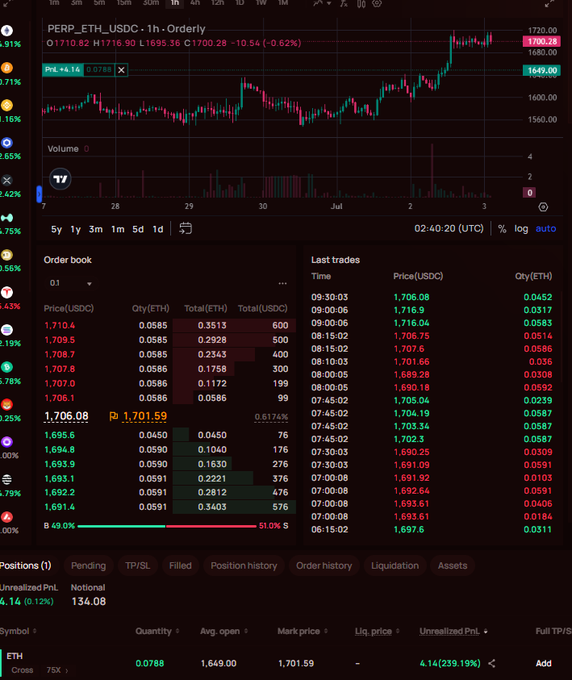Screen dimensions: 572x680
Task: Toggle percent scale on chart
Action: click(502, 229)
